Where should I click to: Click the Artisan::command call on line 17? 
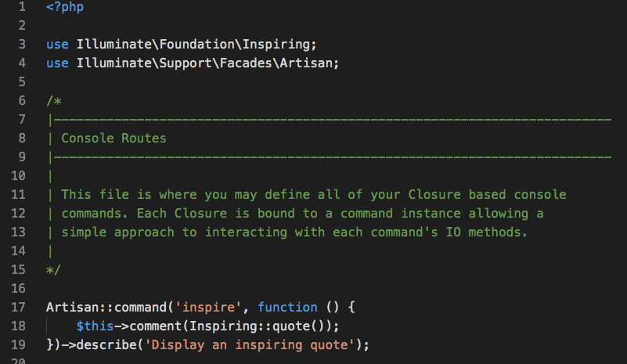coord(106,307)
